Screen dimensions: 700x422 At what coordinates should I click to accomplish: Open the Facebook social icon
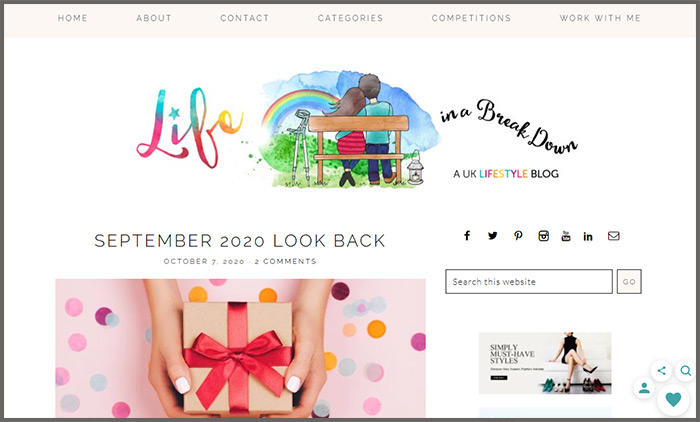tap(467, 236)
